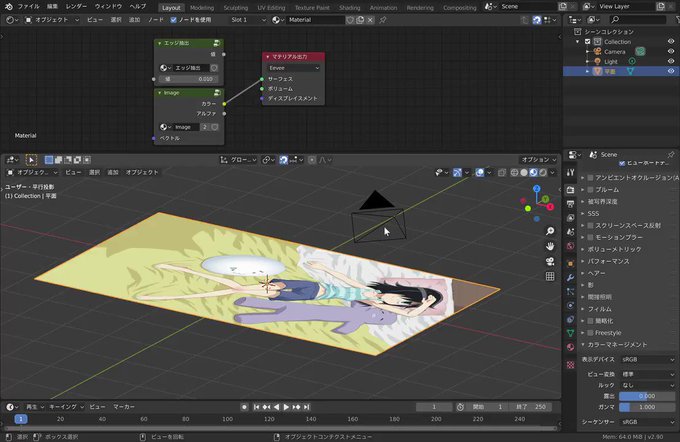Image resolution: width=680 pixels, height=442 pixels.
Task: Open the Object Data mesh properties tab
Action: (x=570, y=333)
